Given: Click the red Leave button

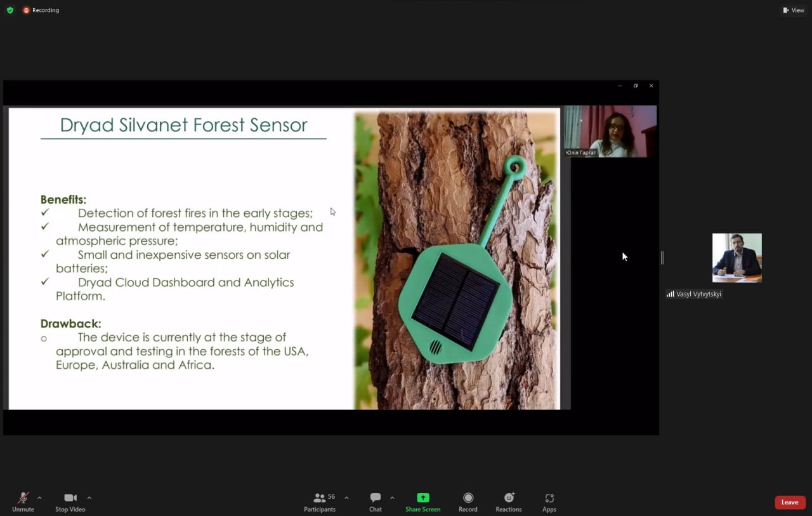Looking at the screenshot, I should [x=790, y=502].
